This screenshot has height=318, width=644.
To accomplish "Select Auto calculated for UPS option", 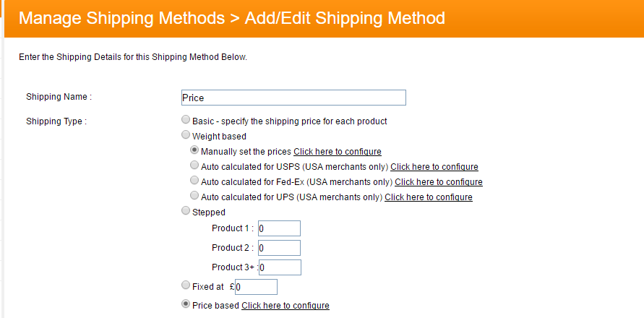I will tap(194, 196).
